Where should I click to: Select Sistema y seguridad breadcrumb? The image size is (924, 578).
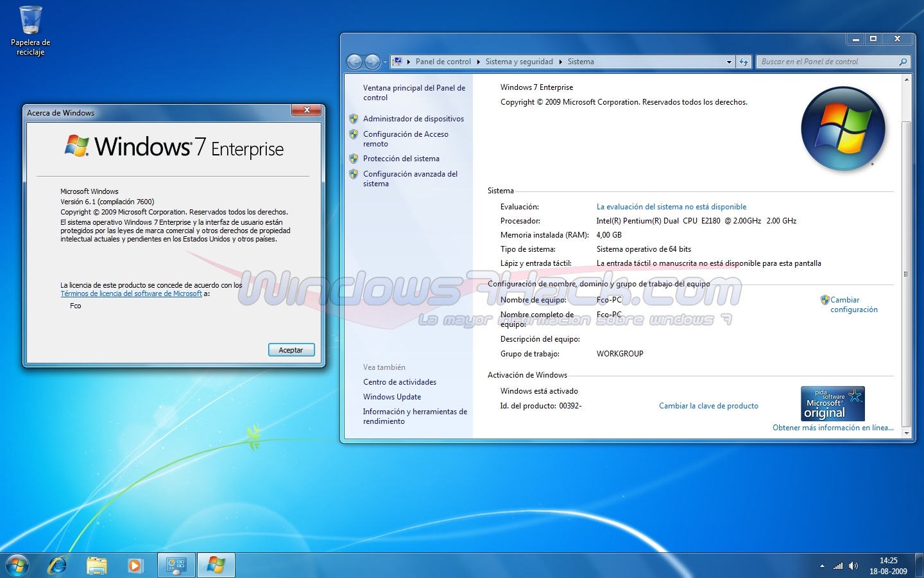click(x=519, y=62)
